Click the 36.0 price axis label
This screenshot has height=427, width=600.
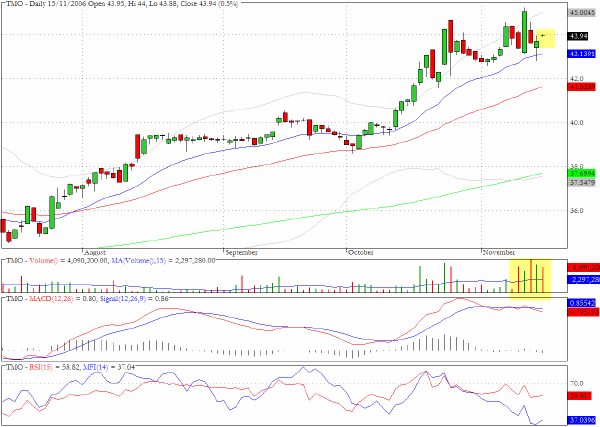tap(577, 210)
